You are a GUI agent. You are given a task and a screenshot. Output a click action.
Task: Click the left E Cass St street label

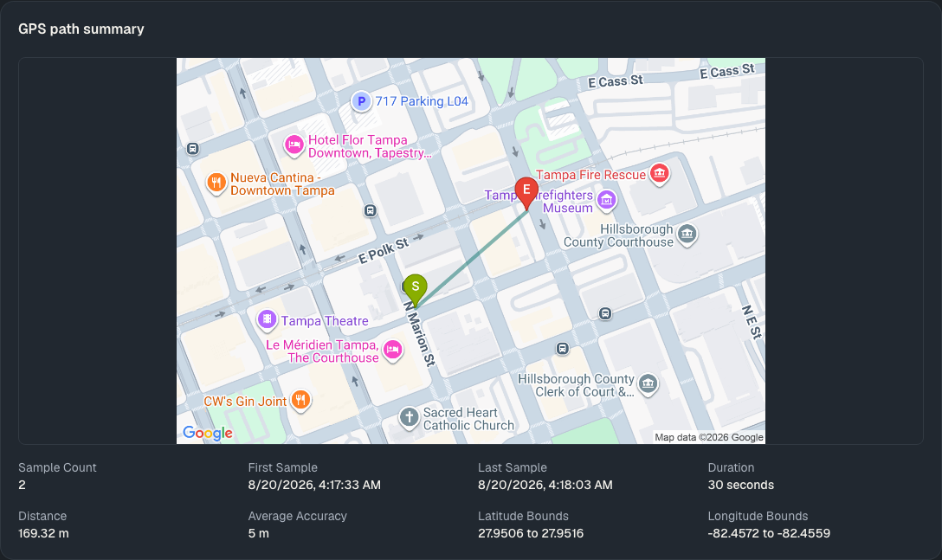coord(616,81)
